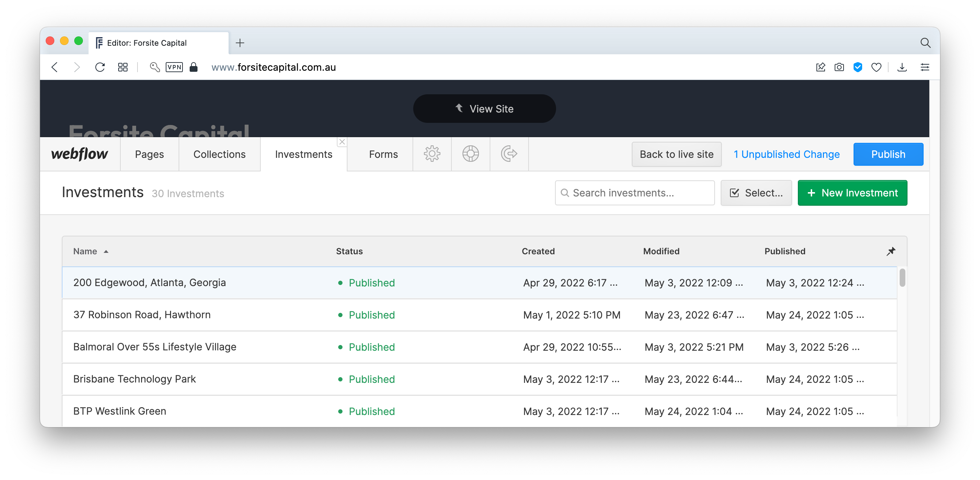Sort by the Status column header
Image resolution: width=980 pixels, height=480 pixels.
349,251
